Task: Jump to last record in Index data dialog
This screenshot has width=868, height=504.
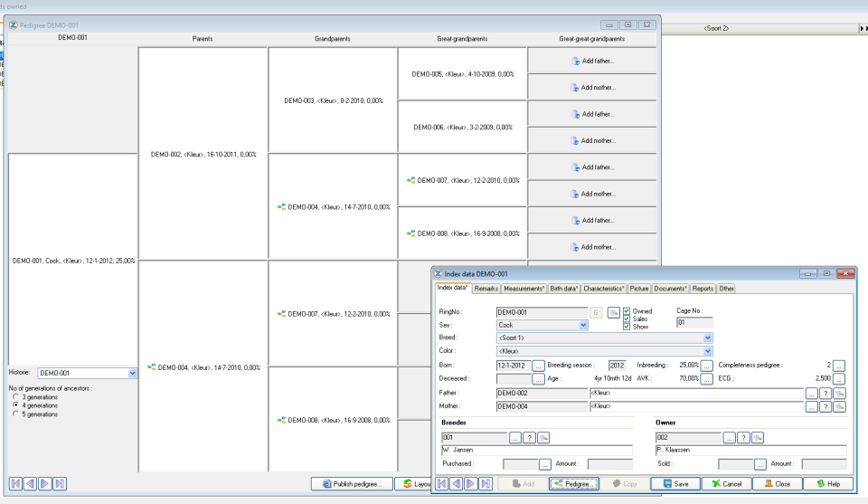Action: click(486, 483)
